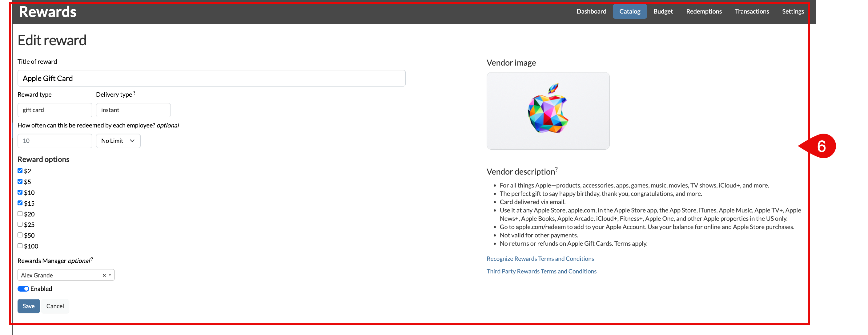868x335 pixels.
Task: Open the Settings tab
Action: click(x=793, y=11)
